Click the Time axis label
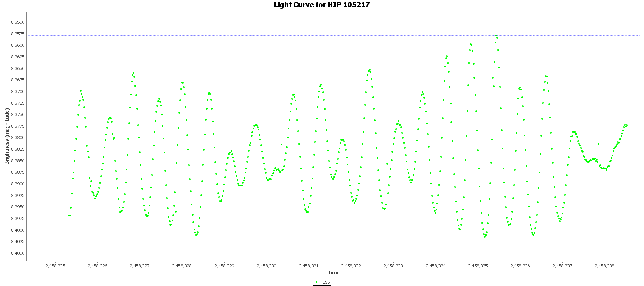 (x=333, y=273)
